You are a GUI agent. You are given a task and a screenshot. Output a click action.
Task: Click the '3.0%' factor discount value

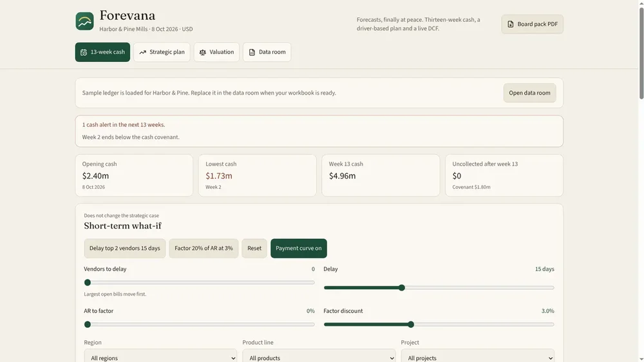pos(548,311)
